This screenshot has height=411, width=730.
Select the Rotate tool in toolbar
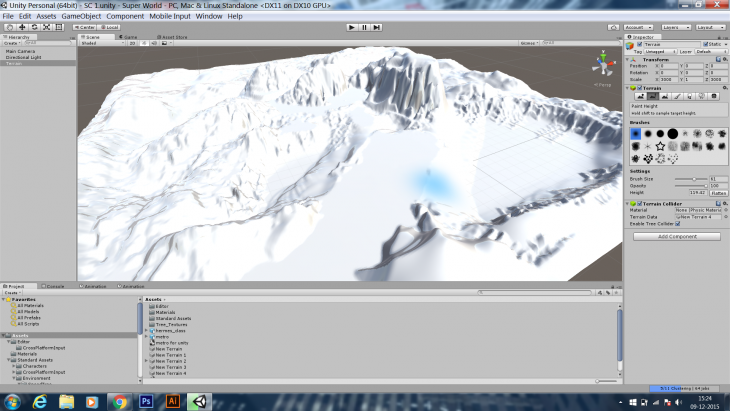(33, 27)
